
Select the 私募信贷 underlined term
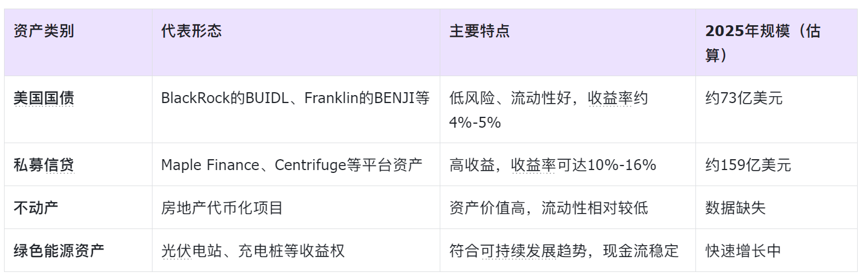pos(44,165)
